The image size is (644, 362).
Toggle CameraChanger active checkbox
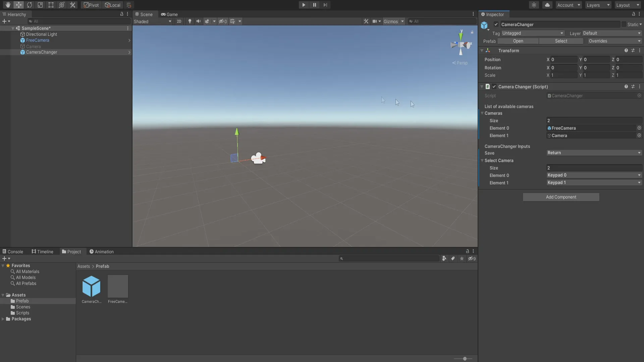click(496, 24)
